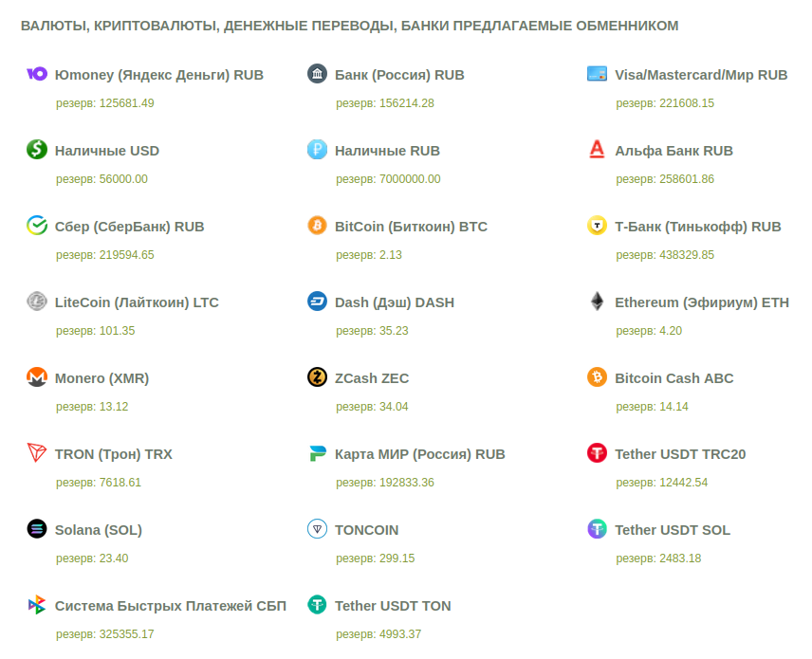Viewport: 812px width, 659px height.
Task: Open the Сбер (СберБанк) RUB link
Action: [x=129, y=227]
